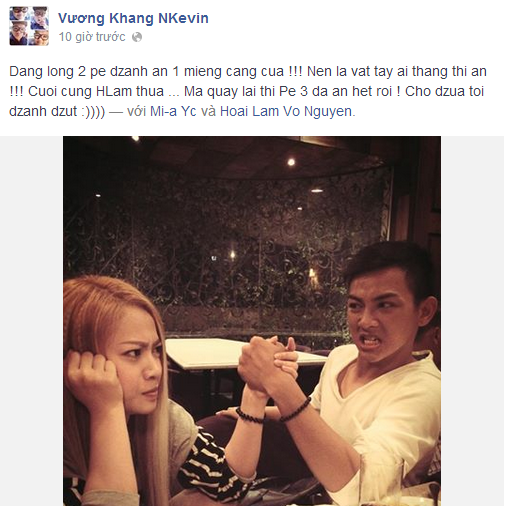Open the post via '10 giờ trước' timestamp
Image resolution: width=511 pixels, height=506 pixels.
click(x=92, y=37)
